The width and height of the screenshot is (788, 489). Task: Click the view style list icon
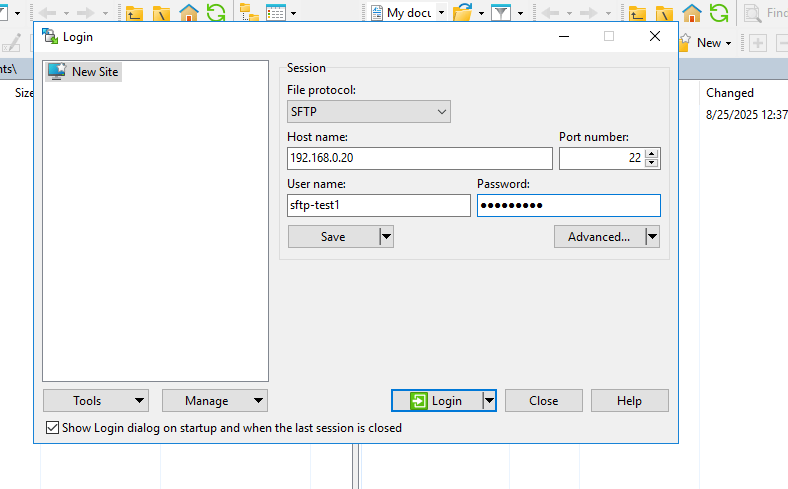(276, 13)
